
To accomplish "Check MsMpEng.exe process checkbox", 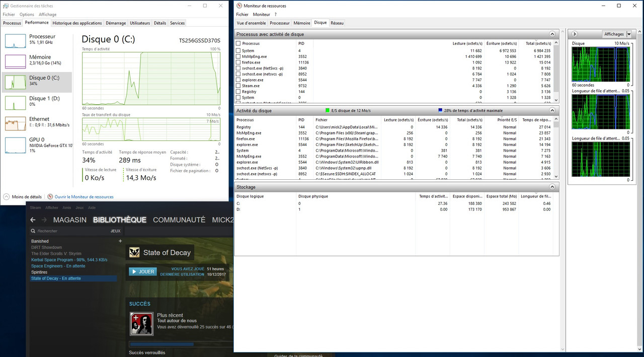I will click(x=238, y=56).
